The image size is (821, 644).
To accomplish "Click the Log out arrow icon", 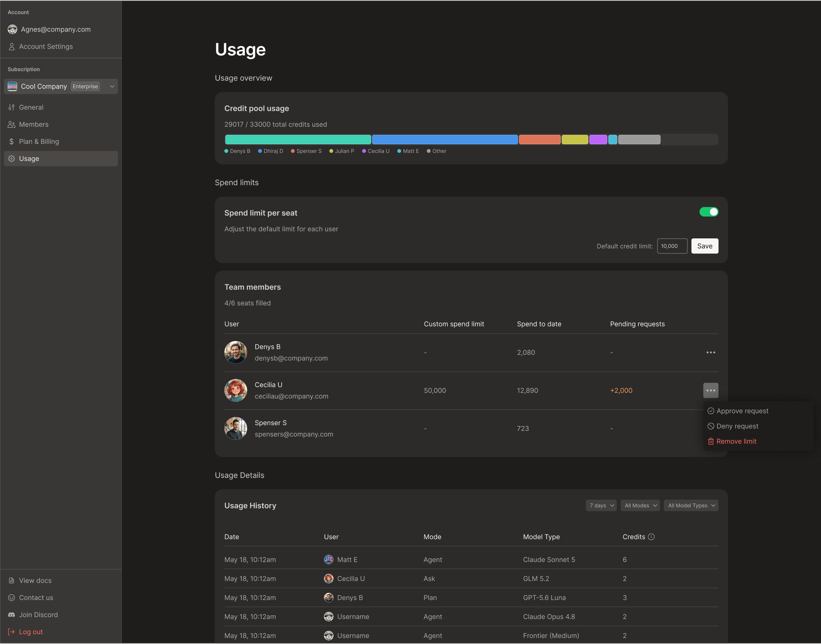I will [x=11, y=632].
